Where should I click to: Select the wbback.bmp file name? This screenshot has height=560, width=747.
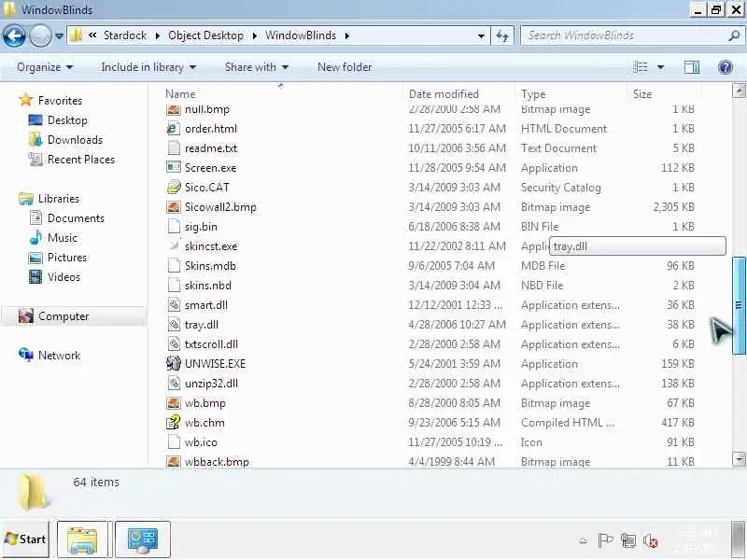point(217,461)
